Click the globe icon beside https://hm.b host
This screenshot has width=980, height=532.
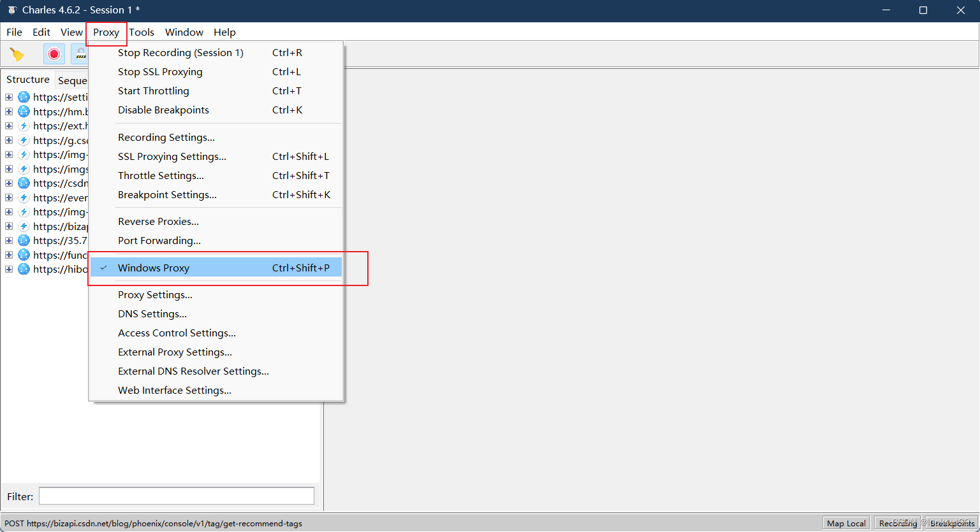24,111
